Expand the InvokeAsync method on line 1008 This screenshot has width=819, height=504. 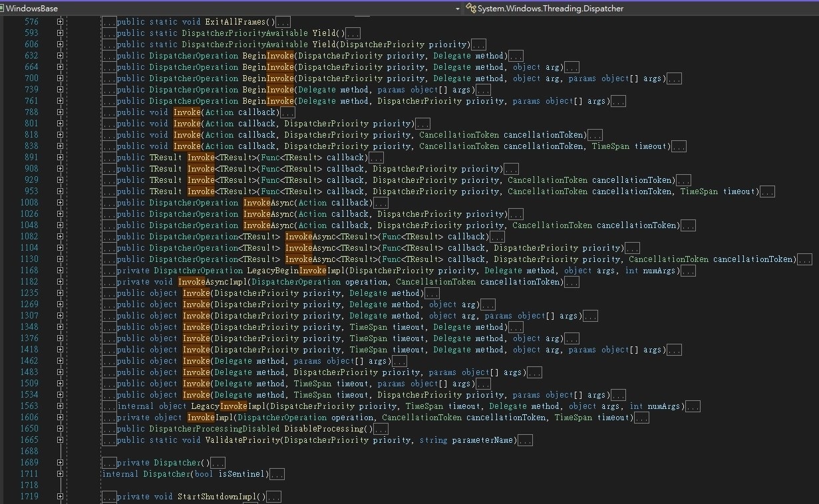pyautogui.click(x=60, y=203)
